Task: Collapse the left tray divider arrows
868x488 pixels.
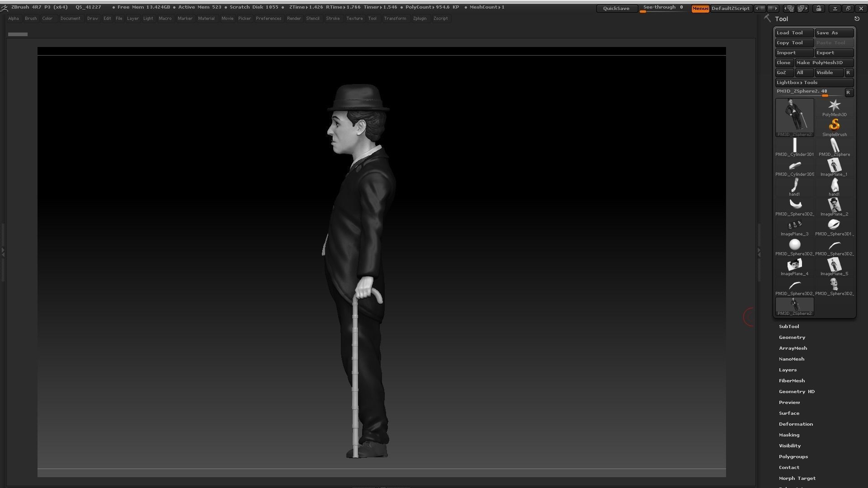Action: (3, 252)
